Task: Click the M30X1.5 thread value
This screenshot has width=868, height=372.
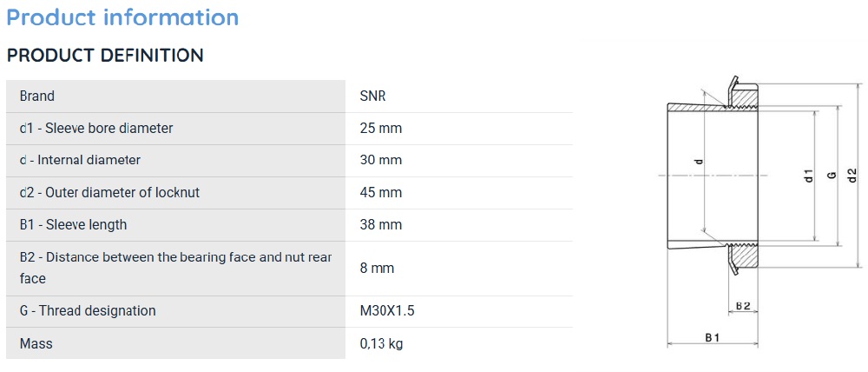Action: [x=387, y=310]
